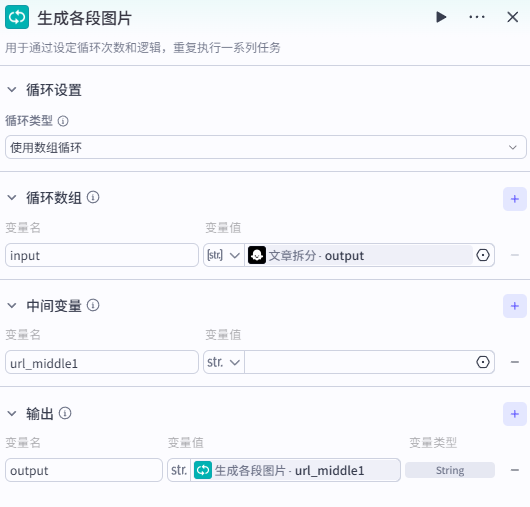Collapse the 循环数组 section
The height and width of the screenshot is (507, 530).
12,198
